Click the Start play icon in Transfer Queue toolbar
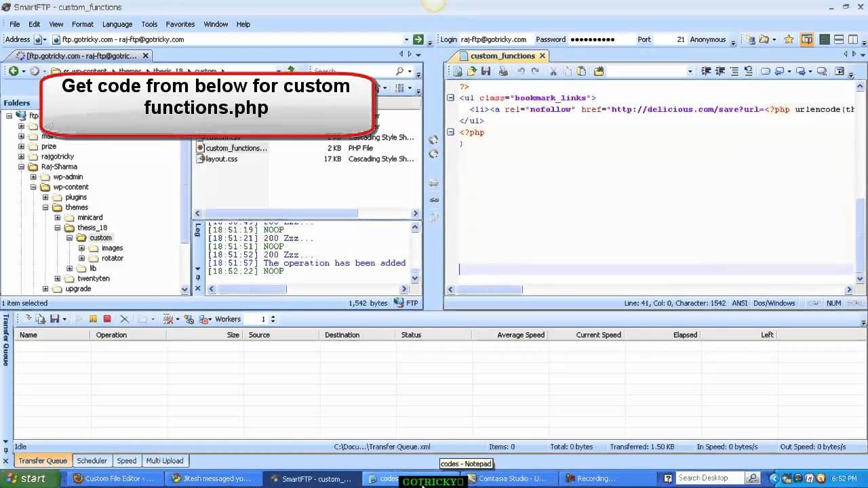 point(79,319)
